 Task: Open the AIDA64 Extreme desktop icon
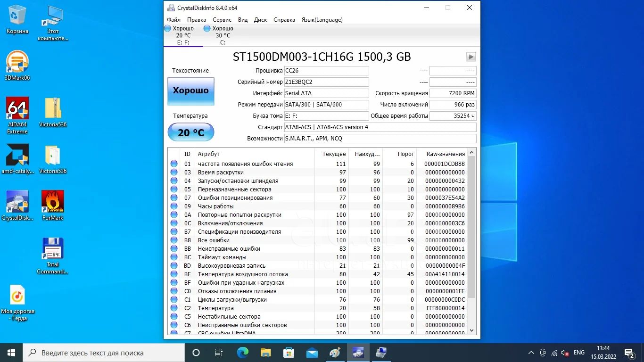click(x=17, y=109)
